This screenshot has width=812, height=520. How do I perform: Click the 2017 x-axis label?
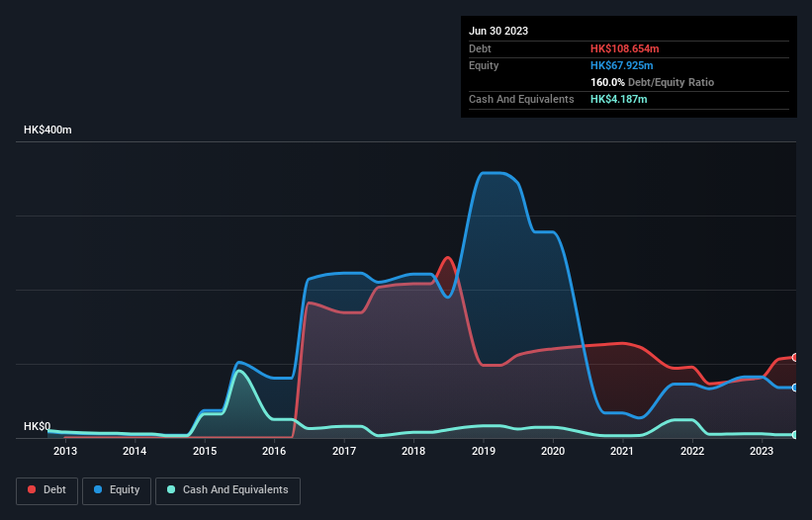pyautogui.click(x=344, y=451)
